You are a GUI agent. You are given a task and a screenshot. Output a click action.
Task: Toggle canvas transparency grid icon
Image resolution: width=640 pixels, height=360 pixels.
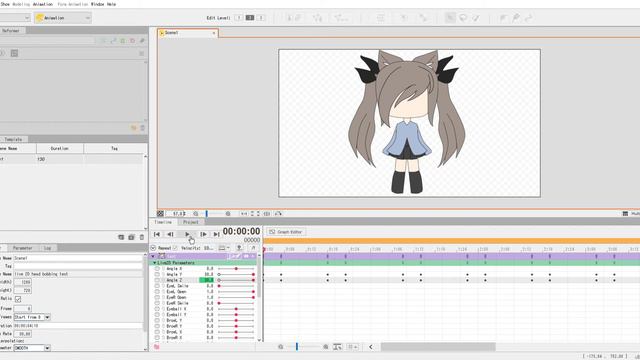[160, 213]
